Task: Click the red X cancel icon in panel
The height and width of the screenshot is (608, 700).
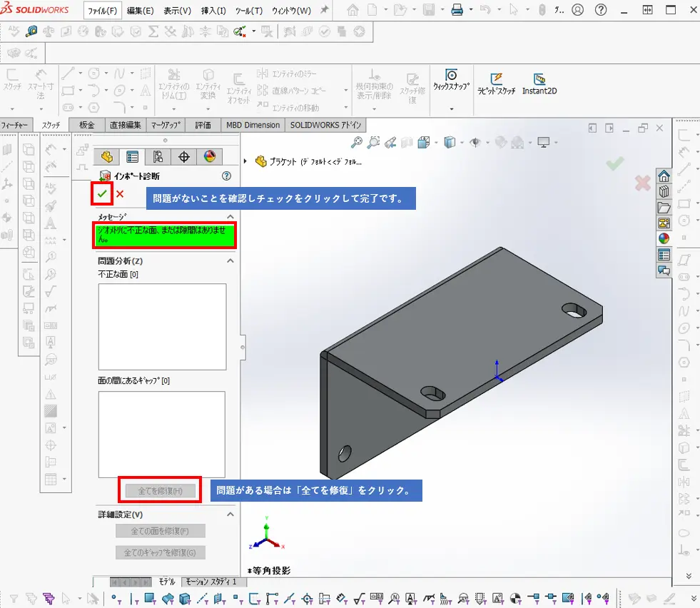Action: tap(120, 193)
